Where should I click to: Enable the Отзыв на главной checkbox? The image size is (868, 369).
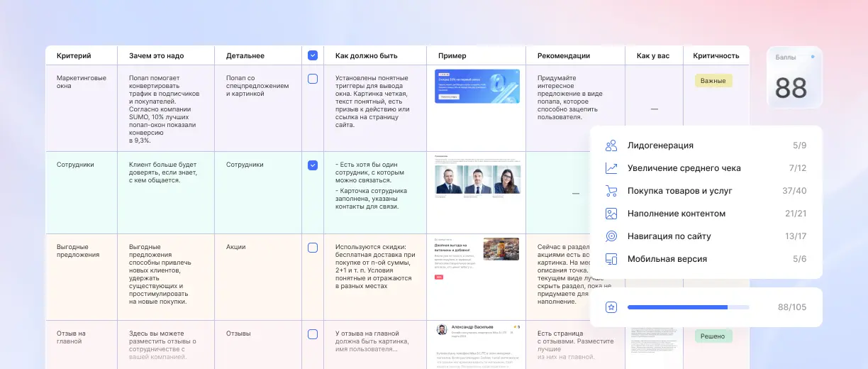[x=313, y=334]
